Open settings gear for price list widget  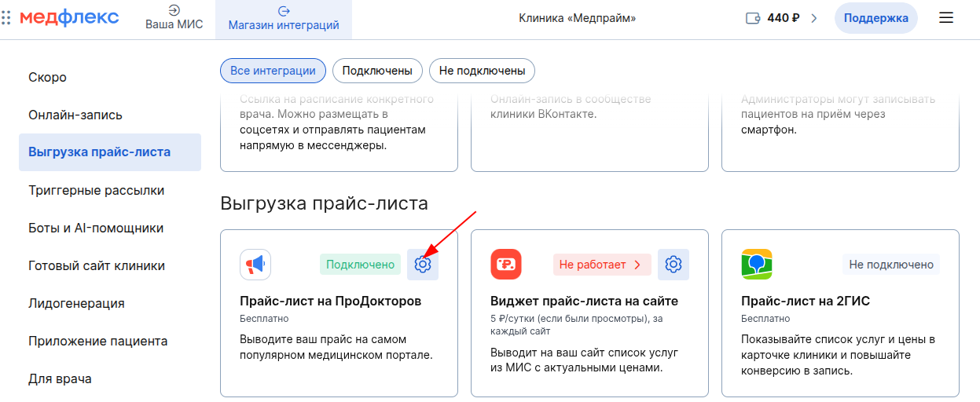[673, 265]
